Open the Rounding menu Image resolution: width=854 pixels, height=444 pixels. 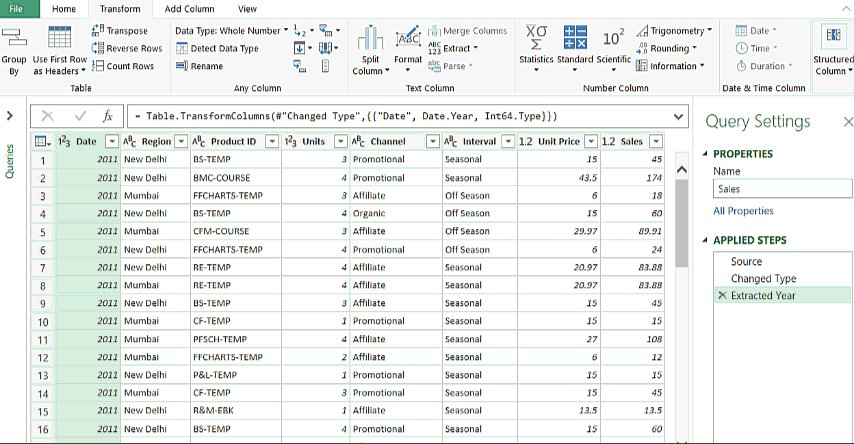(667, 48)
